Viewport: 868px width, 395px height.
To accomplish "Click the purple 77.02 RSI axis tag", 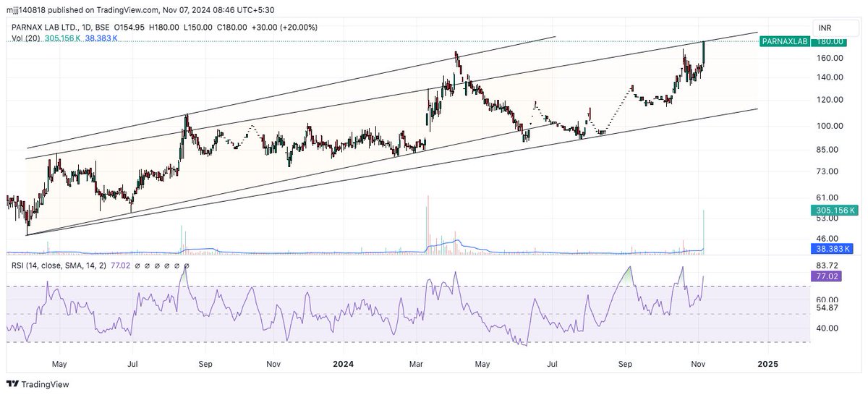I will coord(827,276).
